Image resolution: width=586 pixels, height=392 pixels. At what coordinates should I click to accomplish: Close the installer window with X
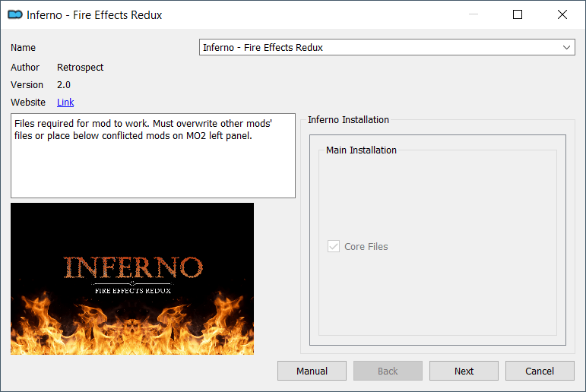[x=562, y=14]
